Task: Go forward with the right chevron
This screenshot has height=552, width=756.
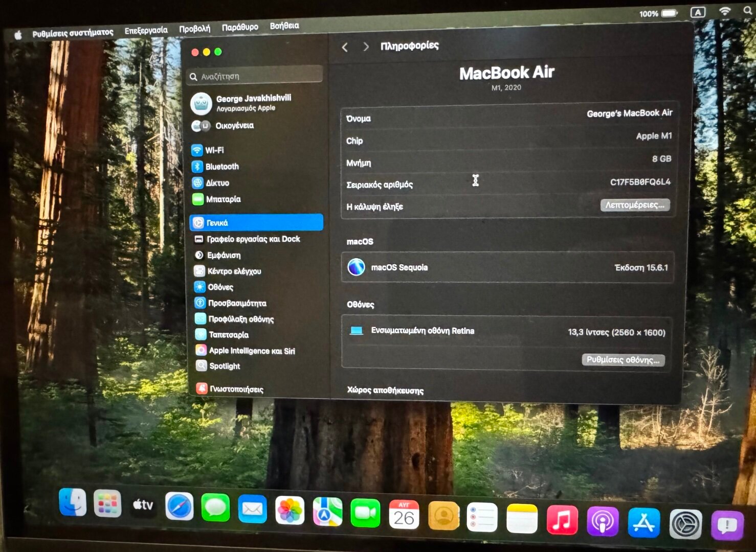Action: (366, 47)
